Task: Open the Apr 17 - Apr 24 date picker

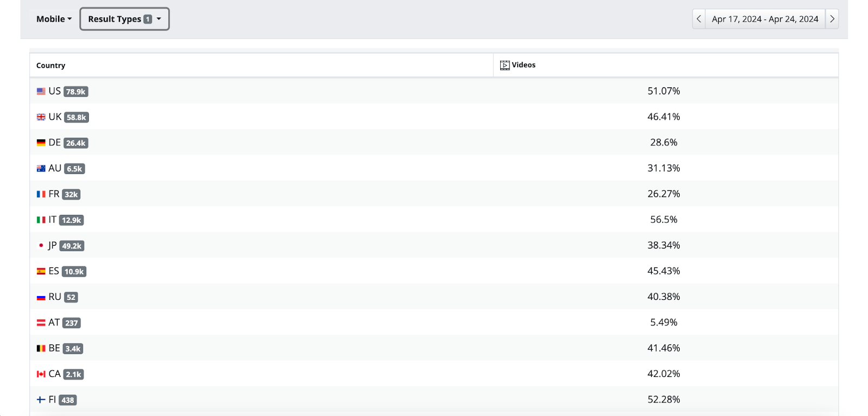Action: (x=765, y=19)
